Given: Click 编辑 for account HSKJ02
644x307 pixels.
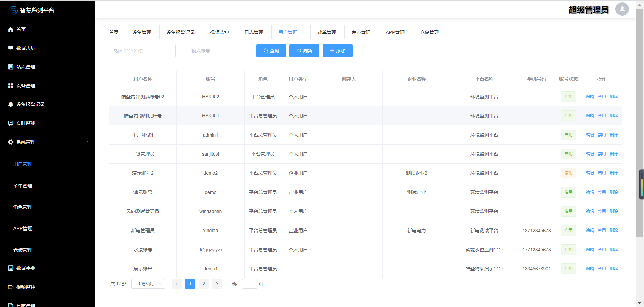Looking at the screenshot, I should pos(590,97).
